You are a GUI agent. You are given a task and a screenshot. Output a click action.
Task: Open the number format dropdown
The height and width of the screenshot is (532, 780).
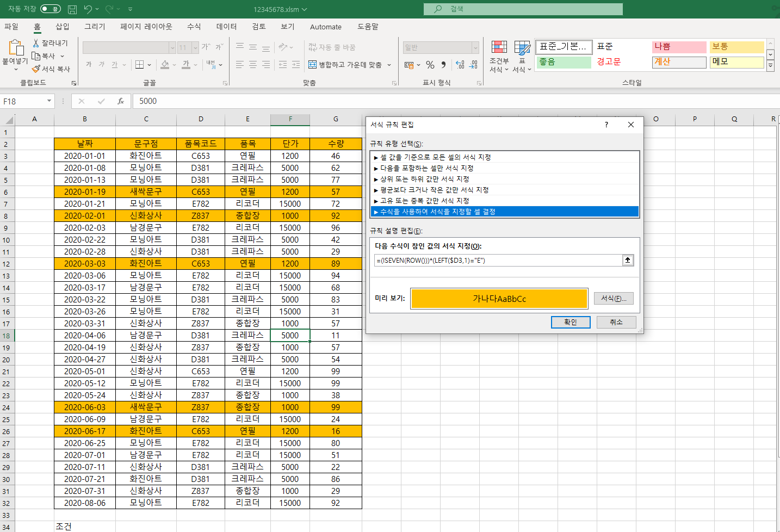475,48
